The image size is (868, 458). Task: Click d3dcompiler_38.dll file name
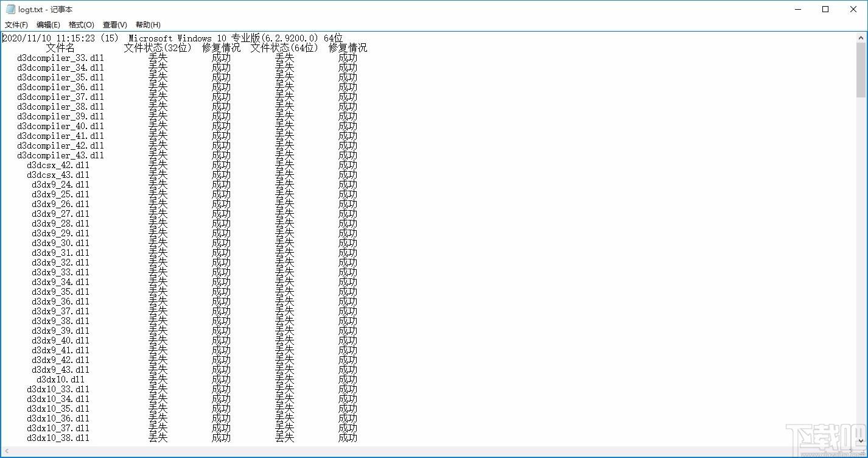click(60, 107)
